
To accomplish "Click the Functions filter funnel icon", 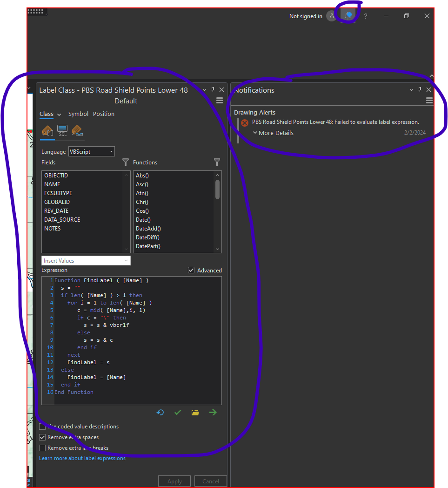I will click(x=217, y=162).
